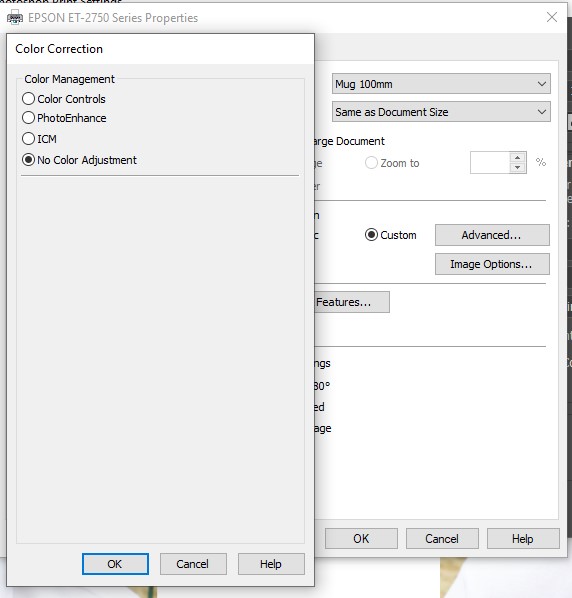Open Help in Color Correction dialog

[271, 564]
